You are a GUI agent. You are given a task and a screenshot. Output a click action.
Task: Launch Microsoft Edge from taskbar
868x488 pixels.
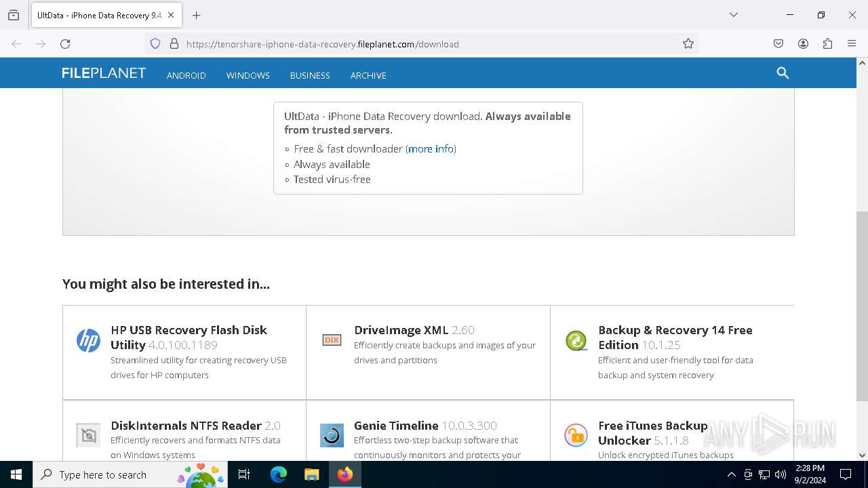[279, 474]
